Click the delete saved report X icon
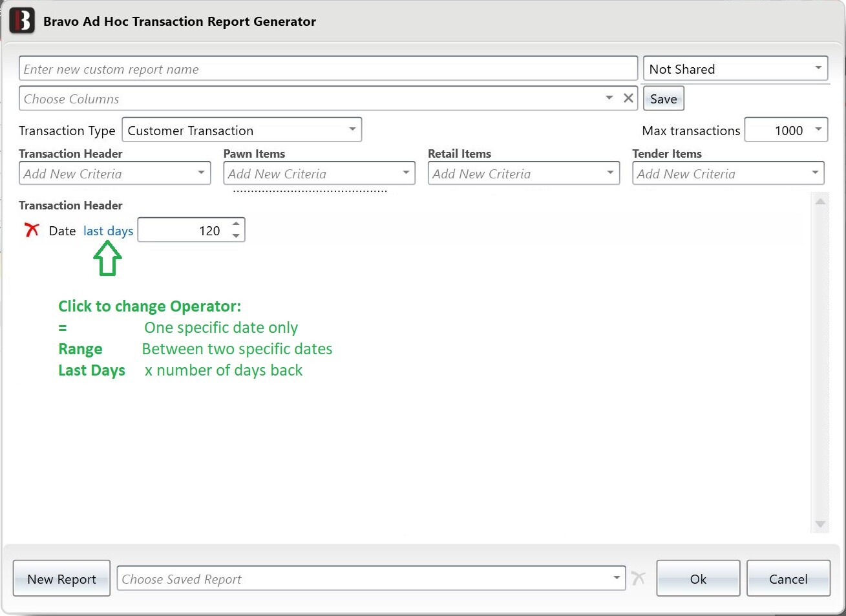846x616 pixels. (639, 578)
